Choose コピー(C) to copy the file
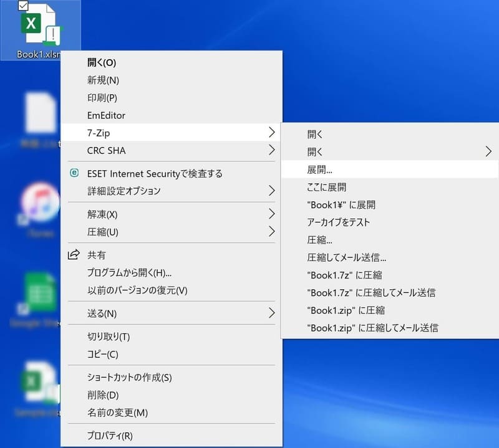The width and height of the screenshot is (499, 448). (x=172, y=354)
